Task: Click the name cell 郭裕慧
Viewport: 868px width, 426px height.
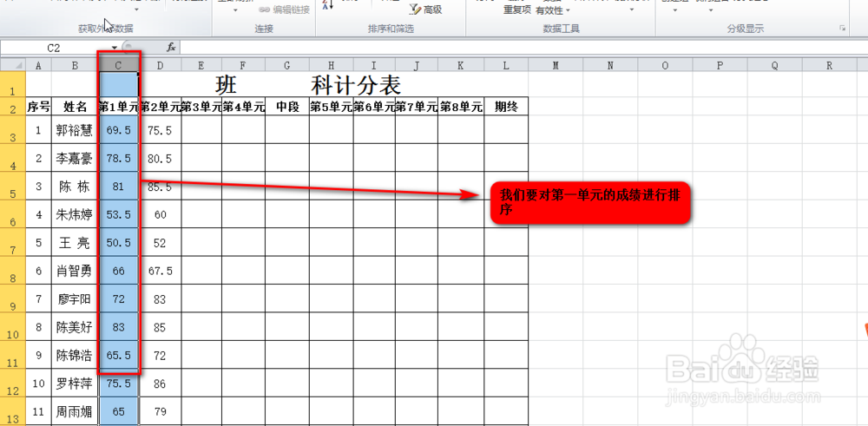Action: 75,129
